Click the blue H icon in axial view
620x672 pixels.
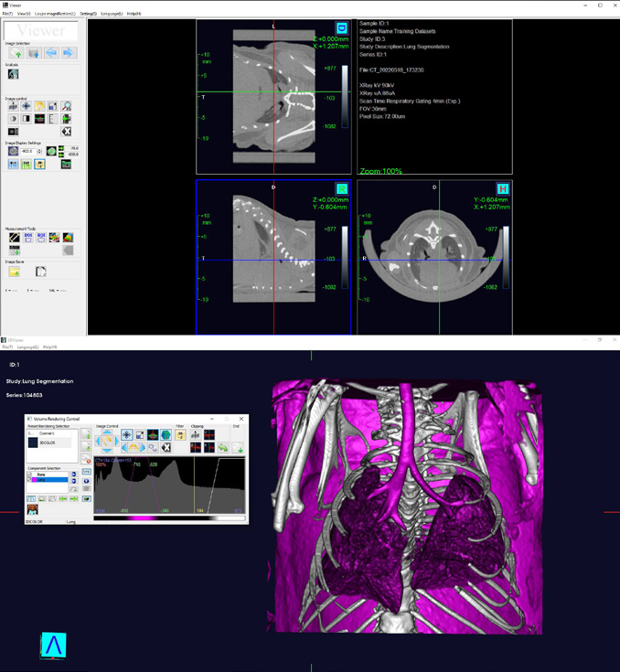pyautogui.click(x=502, y=188)
